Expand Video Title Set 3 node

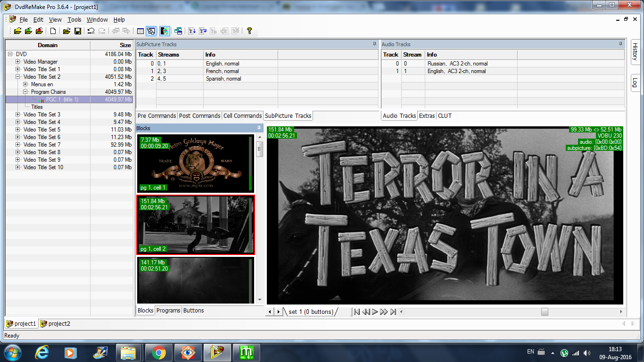pos(18,115)
